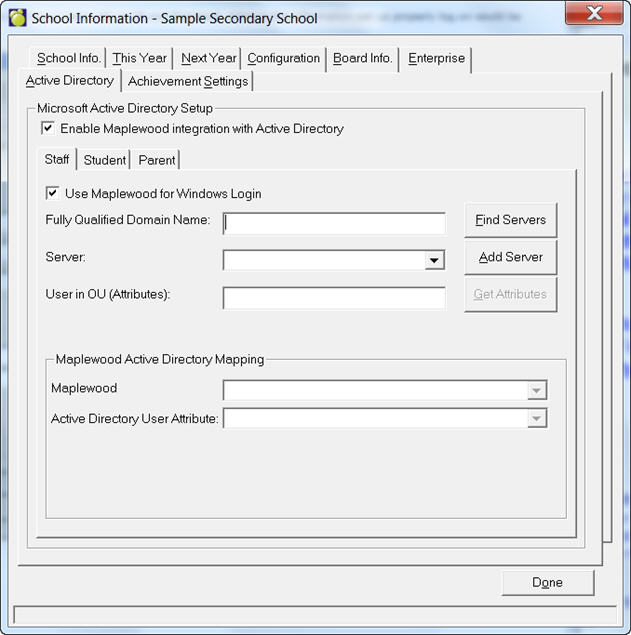Open Active Directory User Attribute dropdown

(x=537, y=418)
